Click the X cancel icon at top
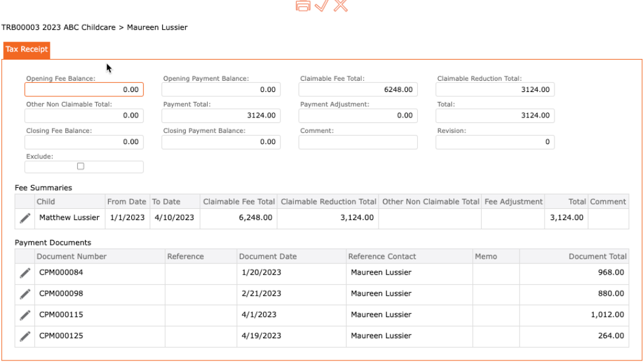644x363 pixels. 341,6
